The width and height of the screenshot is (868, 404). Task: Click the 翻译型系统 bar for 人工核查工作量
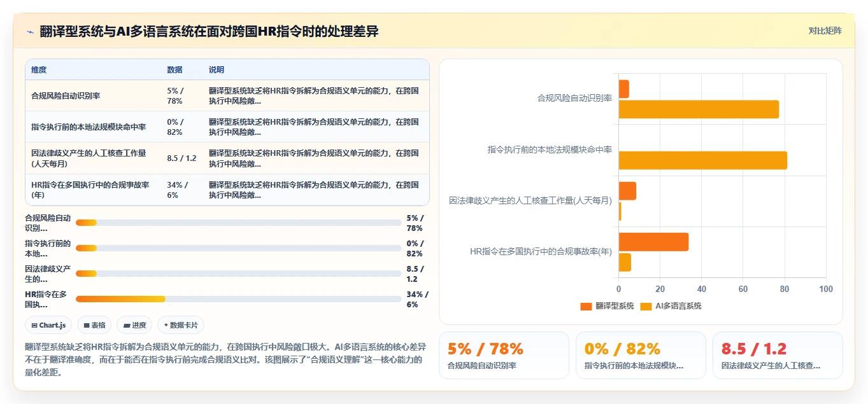coord(627,191)
